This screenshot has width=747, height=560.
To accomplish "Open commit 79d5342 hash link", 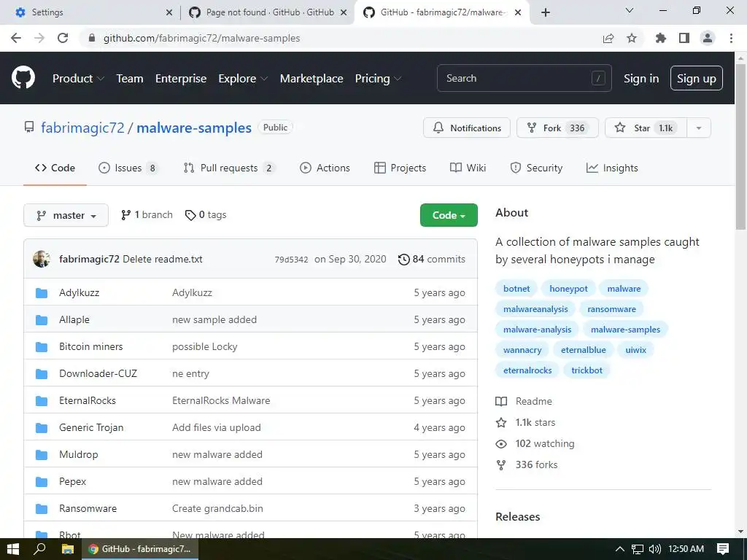I will (x=291, y=260).
